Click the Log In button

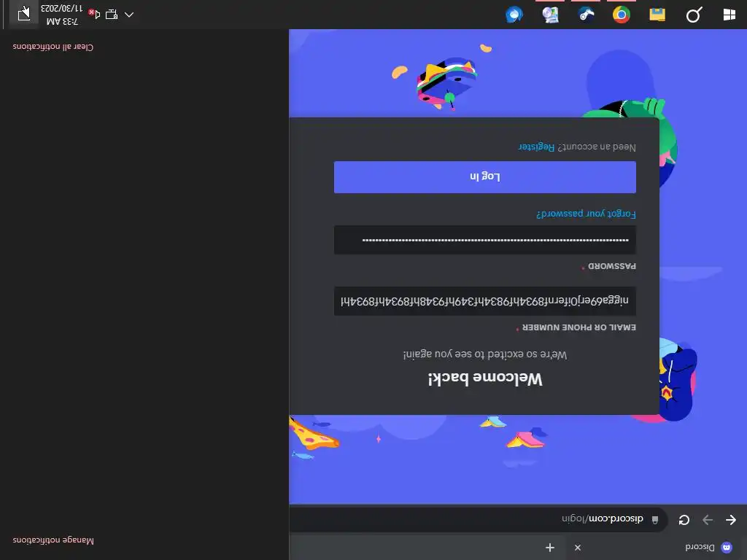[x=484, y=177]
